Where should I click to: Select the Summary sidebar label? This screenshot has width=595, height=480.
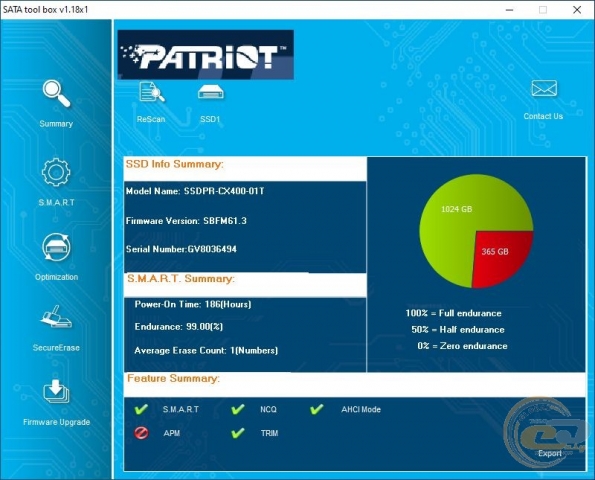[56, 124]
